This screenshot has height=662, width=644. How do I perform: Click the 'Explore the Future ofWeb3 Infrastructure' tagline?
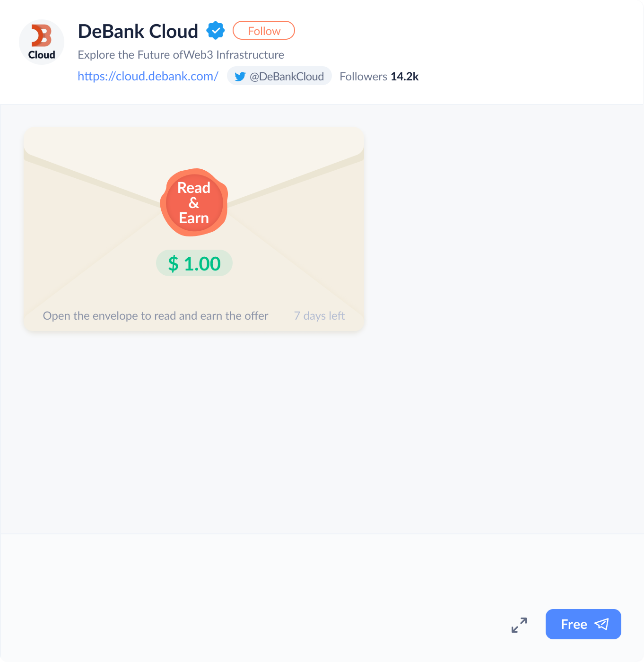coord(181,55)
